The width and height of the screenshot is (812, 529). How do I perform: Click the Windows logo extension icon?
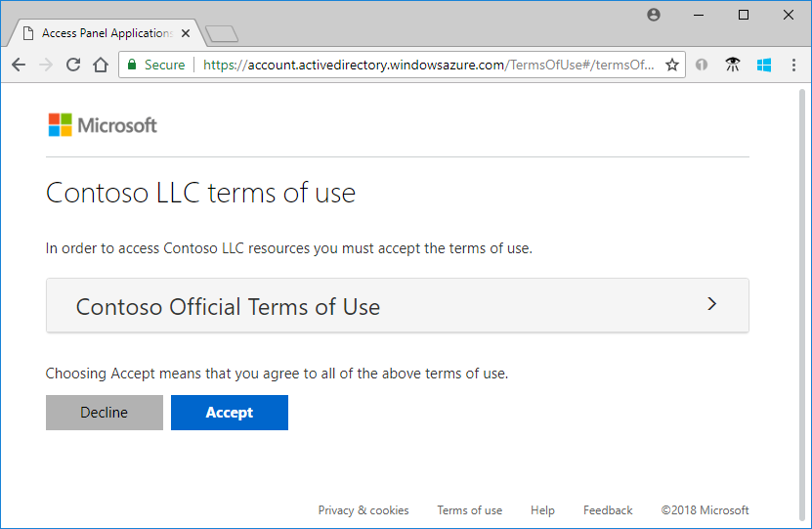[764, 65]
